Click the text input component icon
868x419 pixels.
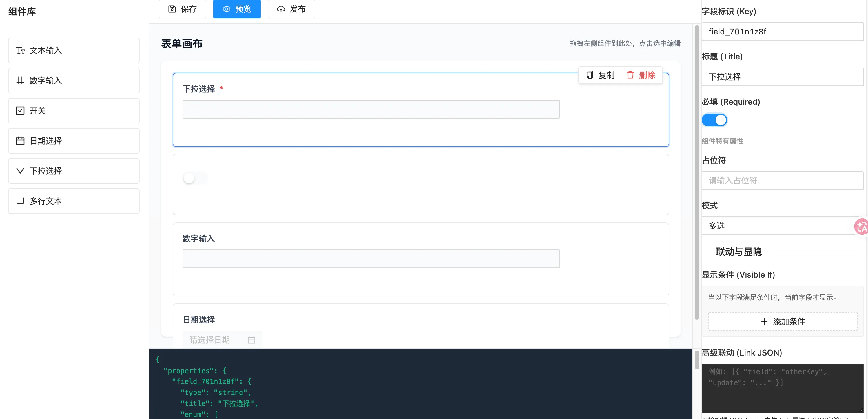pos(20,50)
